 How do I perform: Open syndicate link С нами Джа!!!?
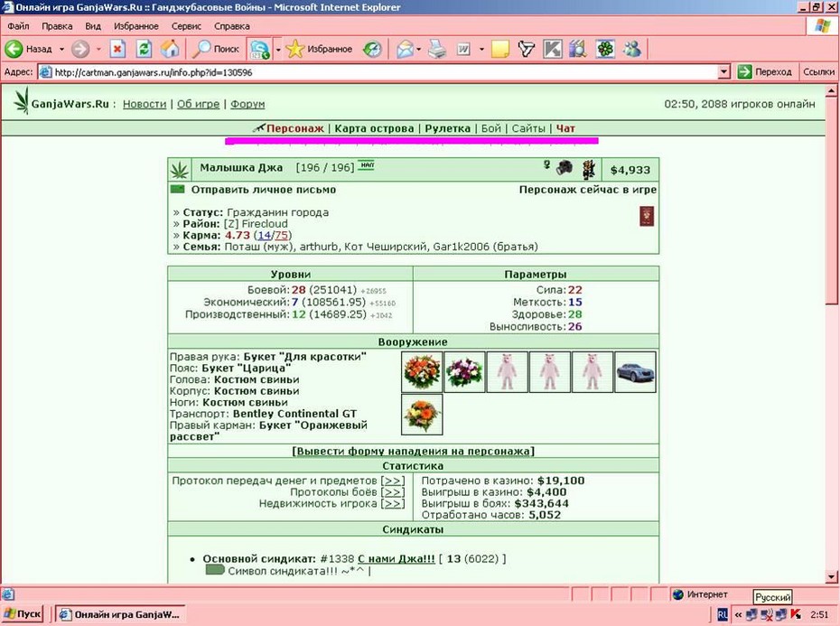(x=396, y=558)
